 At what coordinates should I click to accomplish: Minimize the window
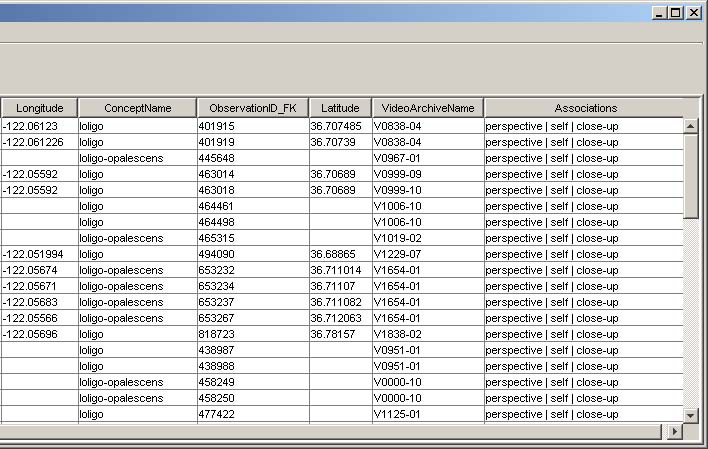tap(659, 13)
